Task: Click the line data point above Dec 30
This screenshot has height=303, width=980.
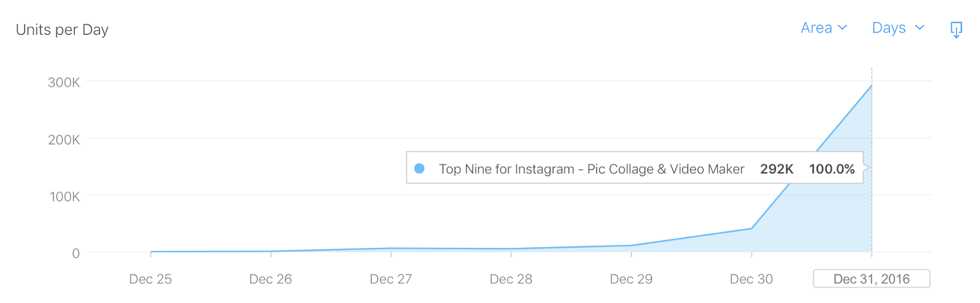Action: pyautogui.click(x=752, y=228)
